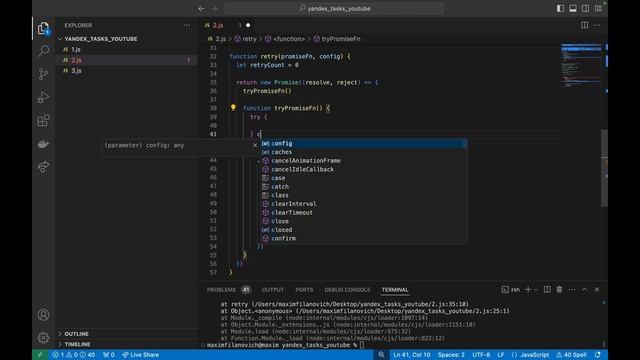Open editor More Actions ellipsis
The width and height of the screenshot is (640, 360).
[597, 25]
